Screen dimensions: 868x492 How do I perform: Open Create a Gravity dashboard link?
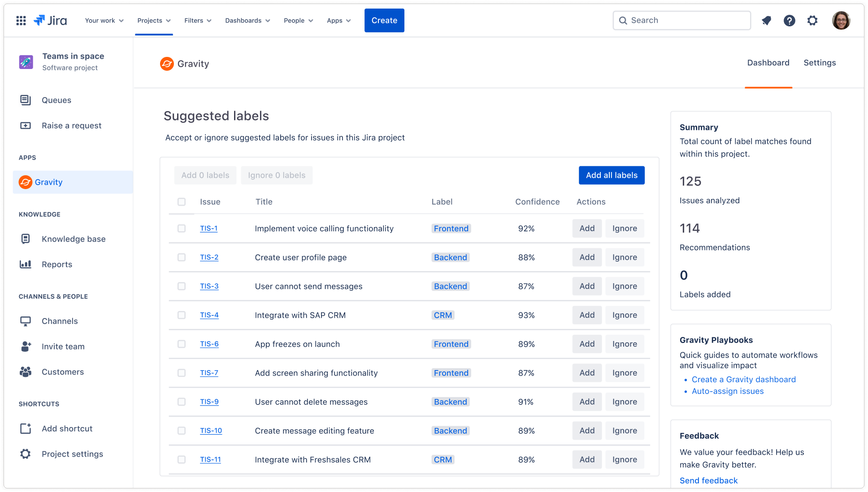click(743, 380)
